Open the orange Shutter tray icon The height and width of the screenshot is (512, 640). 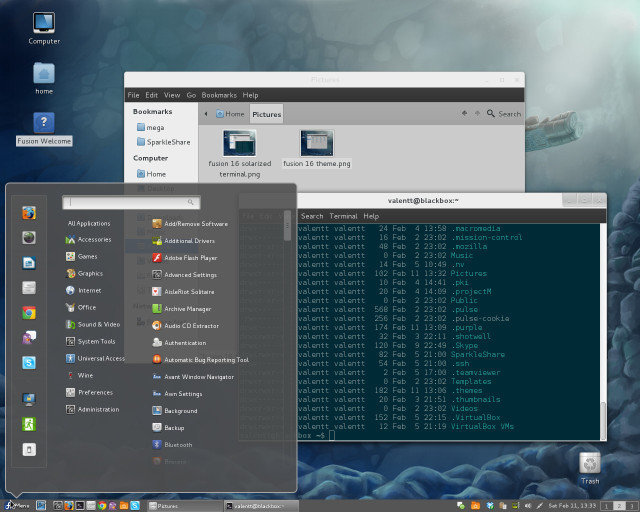coord(476,506)
